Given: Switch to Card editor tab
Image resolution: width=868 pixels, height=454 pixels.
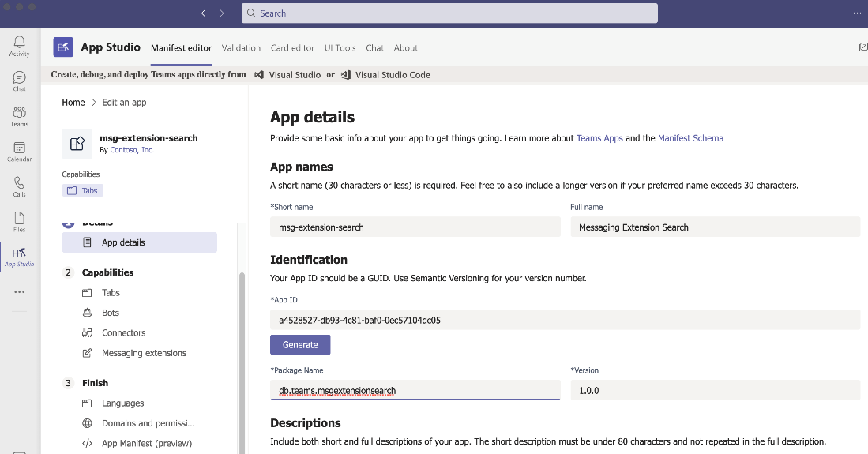Looking at the screenshot, I should 292,47.
